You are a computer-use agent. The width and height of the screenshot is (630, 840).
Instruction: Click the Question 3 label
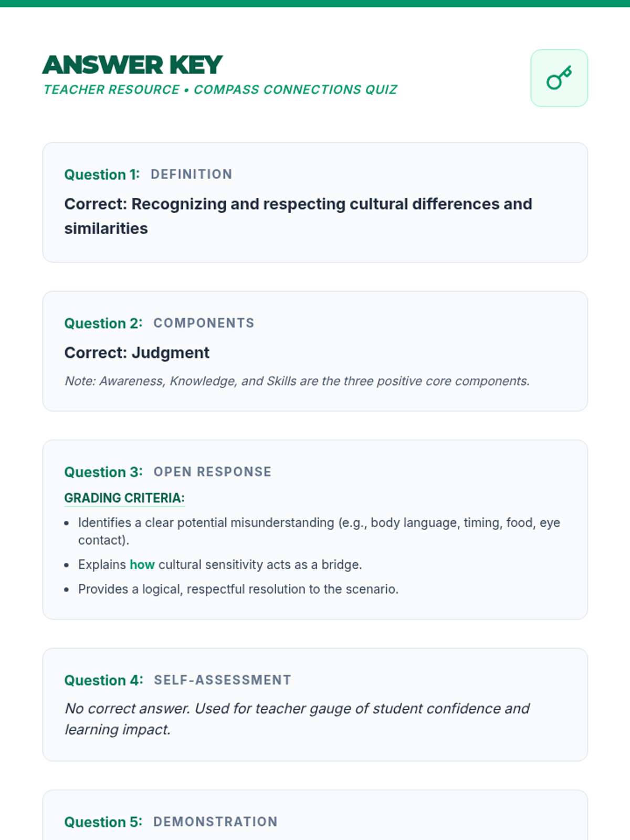(103, 471)
